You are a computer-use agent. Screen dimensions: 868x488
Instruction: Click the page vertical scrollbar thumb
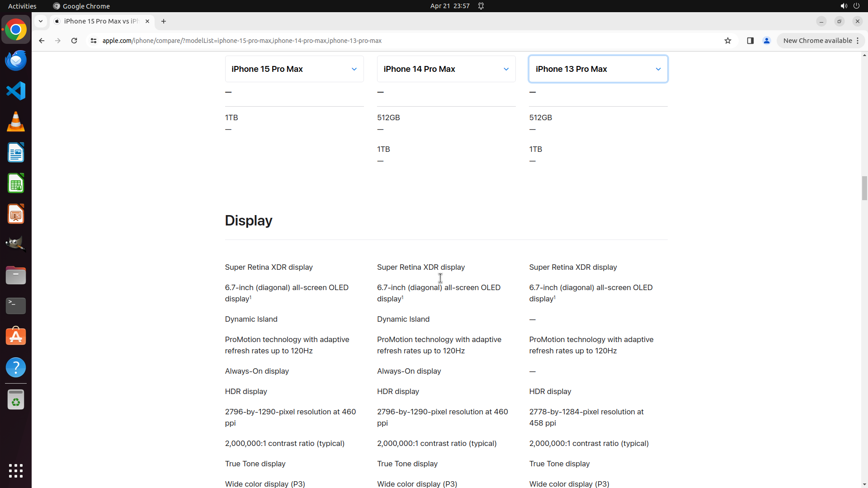point(864,188)
